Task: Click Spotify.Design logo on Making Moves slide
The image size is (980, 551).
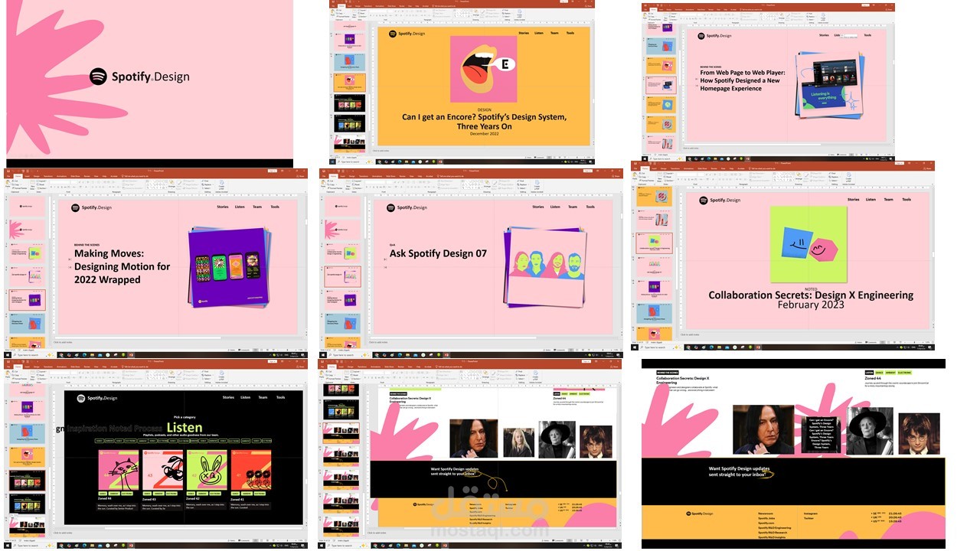Action: [x=91, y=207]
